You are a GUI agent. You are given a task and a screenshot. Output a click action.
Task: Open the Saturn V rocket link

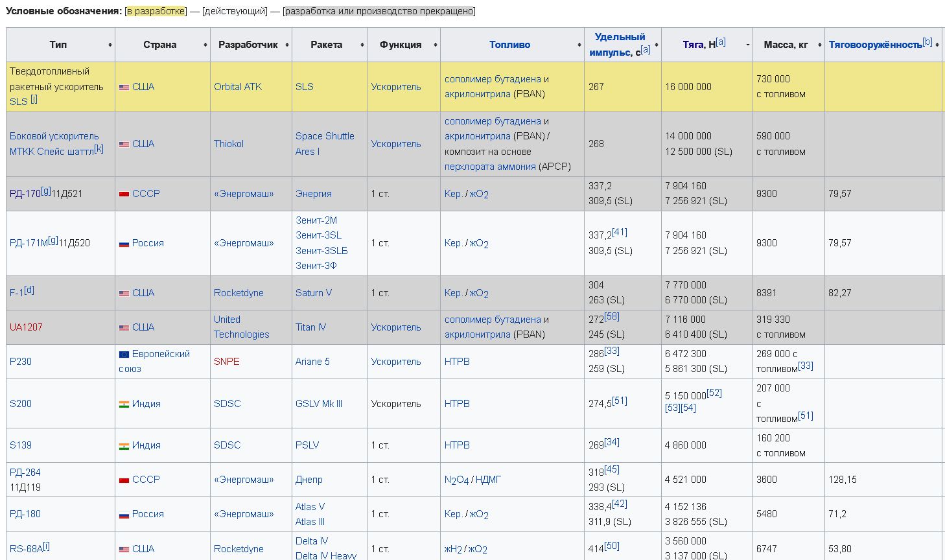coord(314,293)
